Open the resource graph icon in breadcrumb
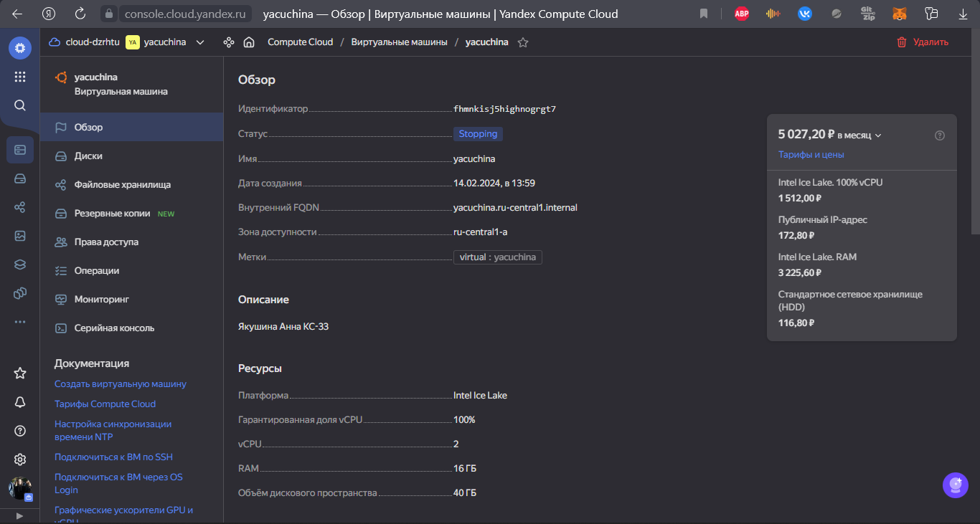 coord(229,42)
